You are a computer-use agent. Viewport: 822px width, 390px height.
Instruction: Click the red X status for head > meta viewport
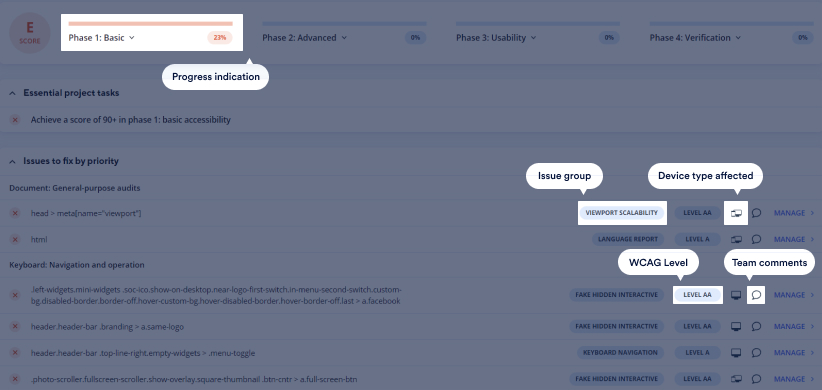click(x=15, y=213)
